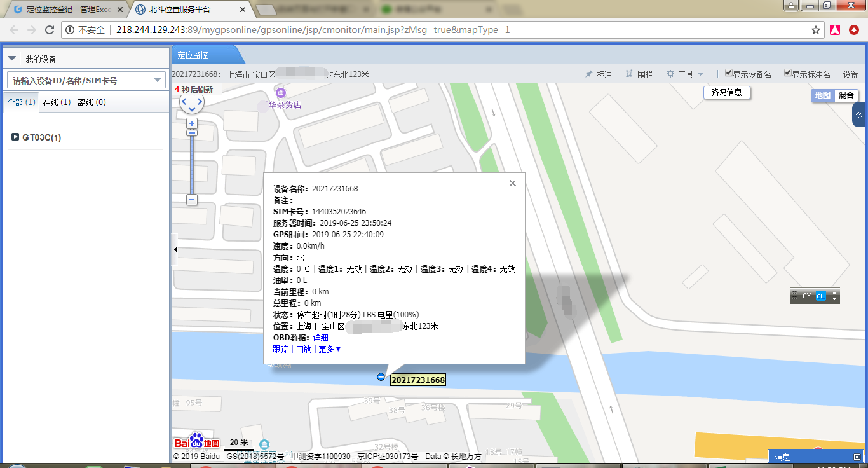Open the 围栏 fence tool
The image size is (868, 468).
(639, 74)
